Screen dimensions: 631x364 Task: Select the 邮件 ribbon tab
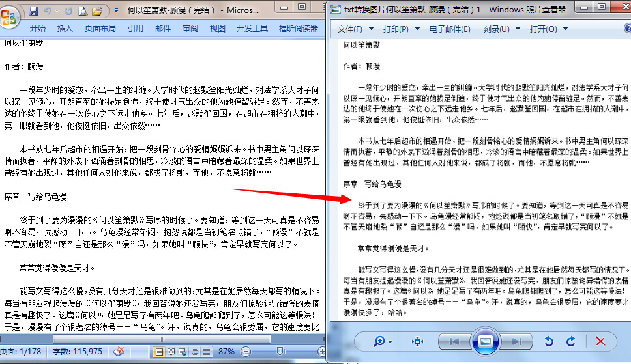[162, 28]
